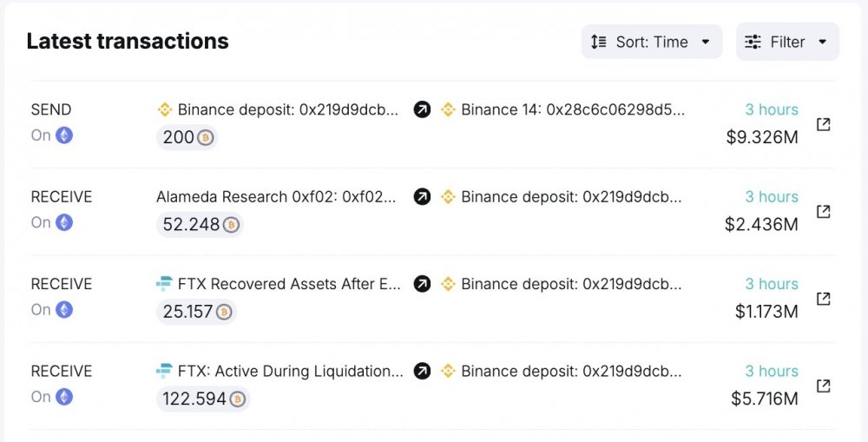Image resolution: width=868 pixels, height=442 pixels.
Task: Click the arrow icon in the SEND transaction row
Action: coord(422,109)
